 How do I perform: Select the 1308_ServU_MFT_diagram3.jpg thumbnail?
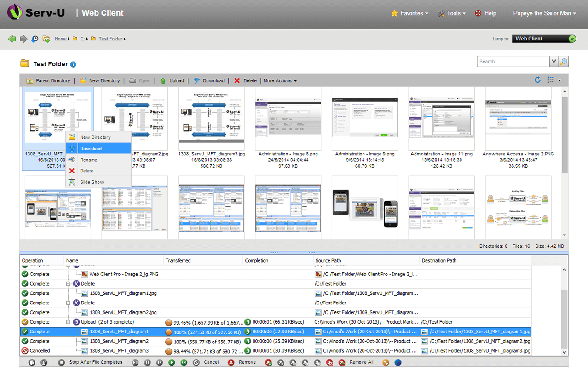211,128
